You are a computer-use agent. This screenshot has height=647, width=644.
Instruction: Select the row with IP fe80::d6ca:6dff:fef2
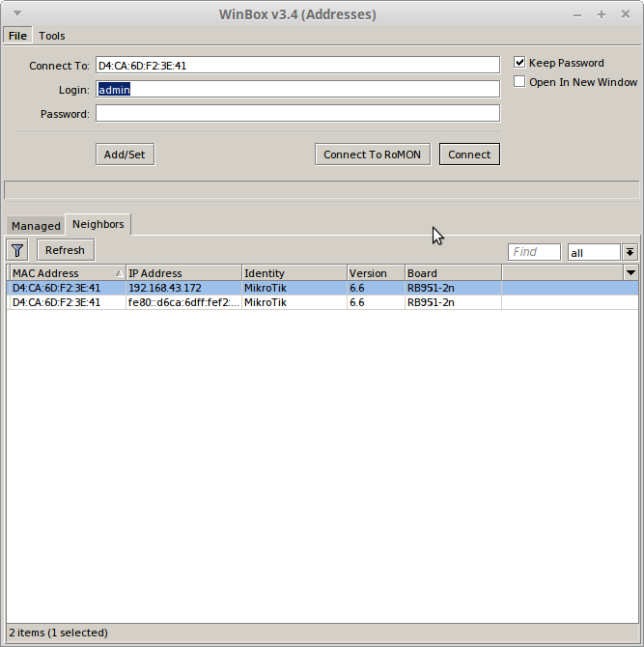(x=322, y=302)
